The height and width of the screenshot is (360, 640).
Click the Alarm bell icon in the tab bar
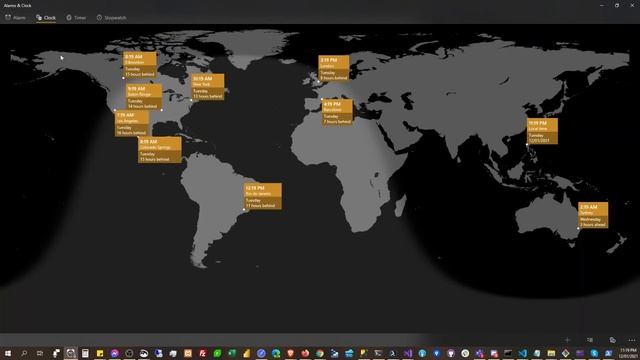coord(8,18)
